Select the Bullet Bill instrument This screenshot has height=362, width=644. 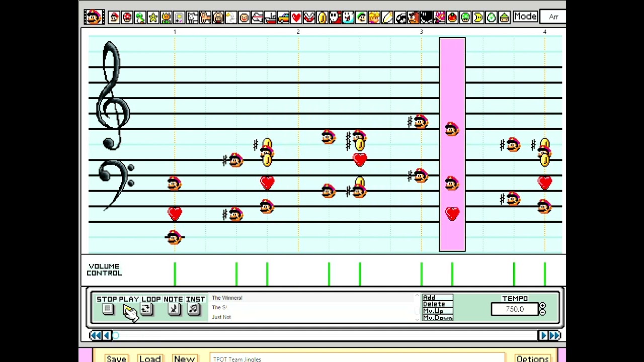[400, 18]
